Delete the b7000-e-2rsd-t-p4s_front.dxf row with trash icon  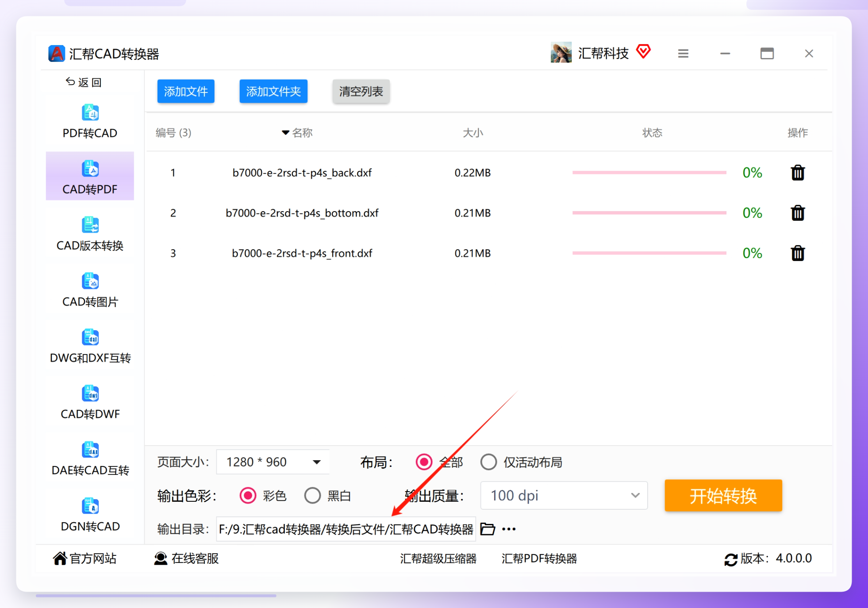coord(798,253)
